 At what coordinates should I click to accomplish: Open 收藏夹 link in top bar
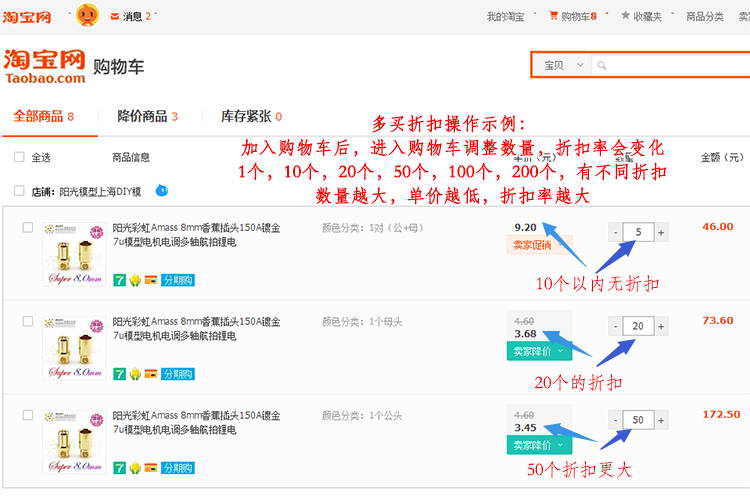pos(647,17)
